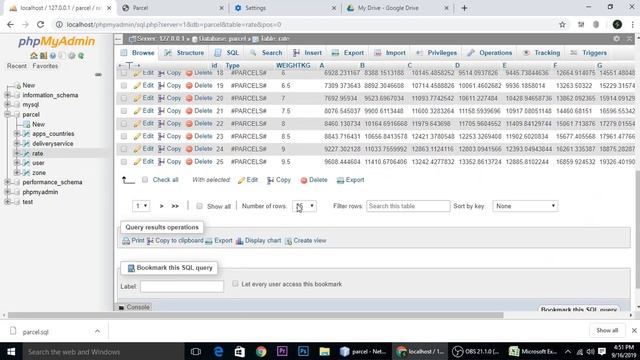Select checkbox for row id 22
The width and height of the screenshot is (640, 360).
pyautogui.click(x=124, y=124)
